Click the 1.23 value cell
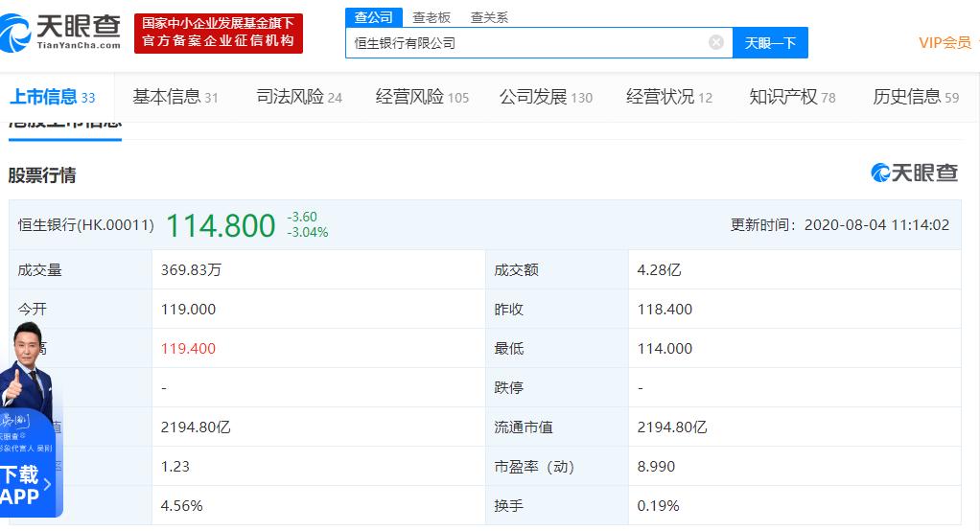Viewport: 980px width, 531px height. (318, 467)
